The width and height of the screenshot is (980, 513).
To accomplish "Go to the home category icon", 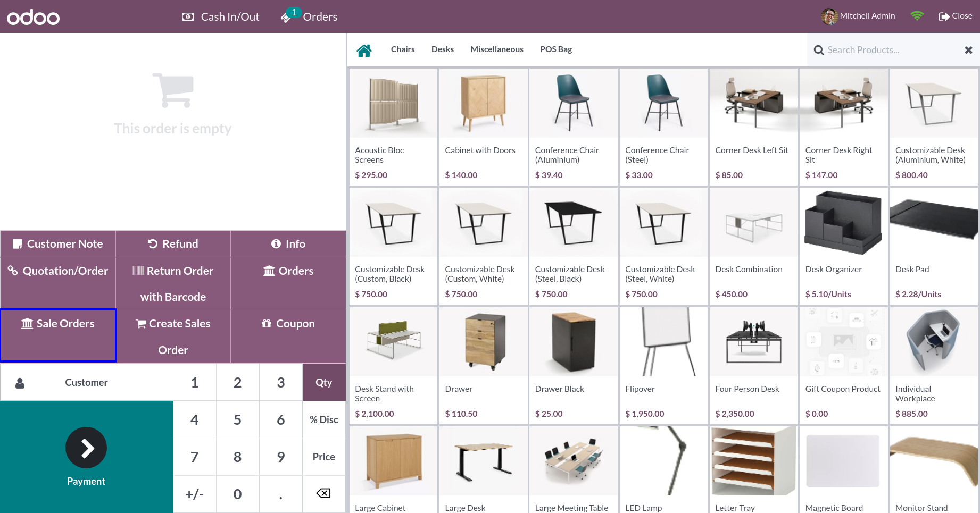I will point(364,50).
